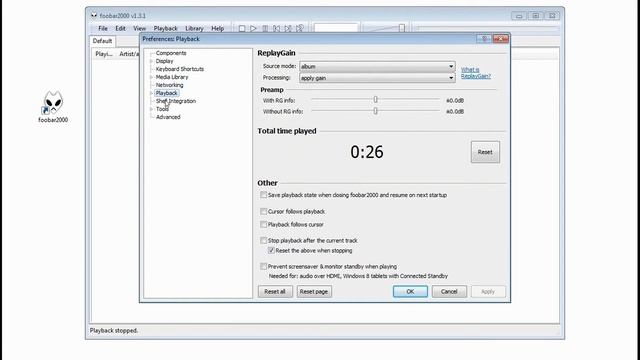
Task: Toggle Cursor follows playback checkbox
Action: click(x=264, y=211)
